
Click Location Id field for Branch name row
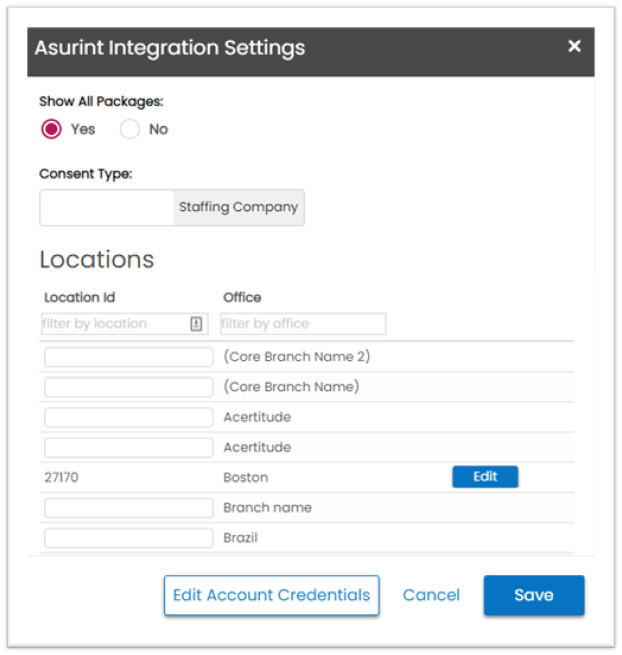click(129, 508)
